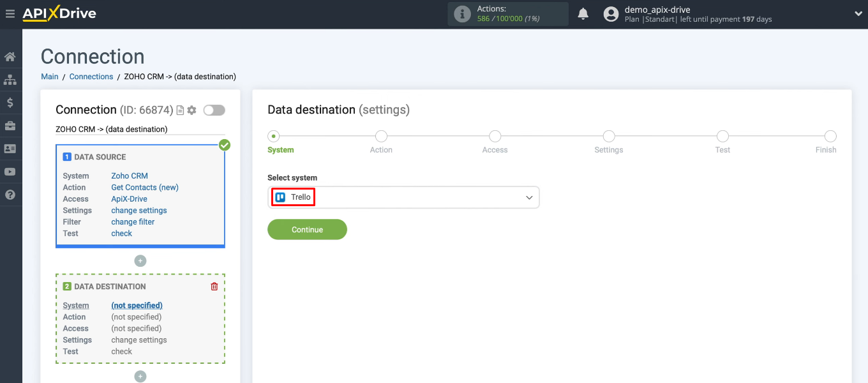Click the change filter link
The width and height of the screenshot is (868, 383).
click(133, 222)
